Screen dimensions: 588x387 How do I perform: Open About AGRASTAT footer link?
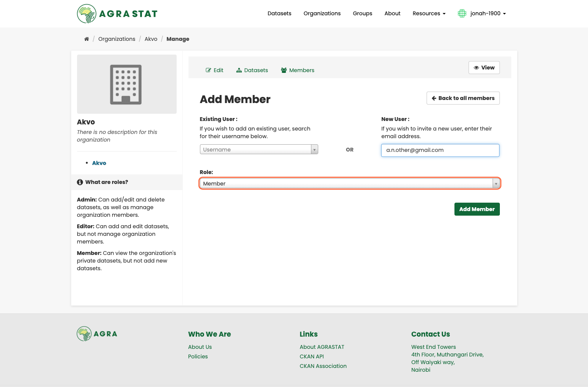322,347
